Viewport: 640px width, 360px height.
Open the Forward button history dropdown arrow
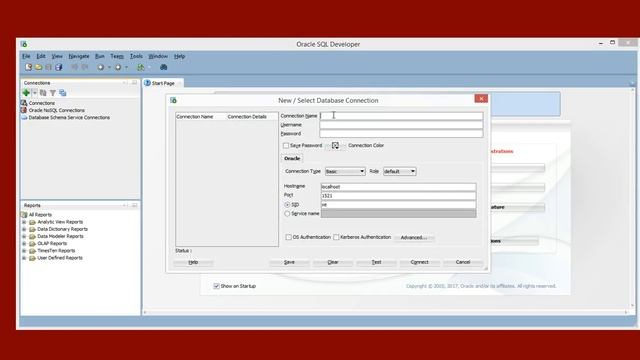[x=127, y=67]
